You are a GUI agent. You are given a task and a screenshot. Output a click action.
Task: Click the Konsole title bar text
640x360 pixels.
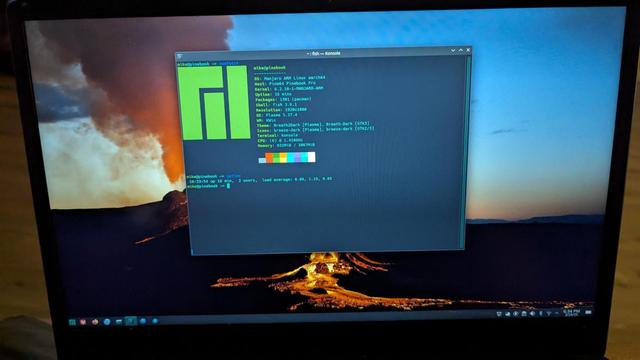[323, 53]
